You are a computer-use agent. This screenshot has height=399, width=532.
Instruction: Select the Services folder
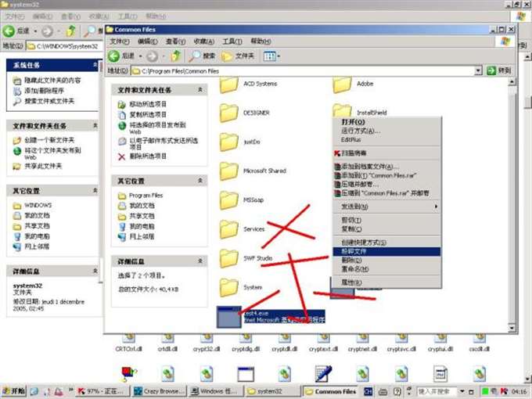tap(242, 229)
